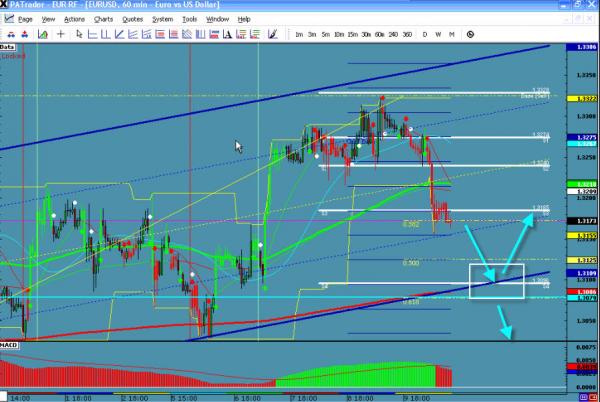Click the 1.3125 yellow price tag
Screen dimensions: 600x402
(x=584, y=260)
